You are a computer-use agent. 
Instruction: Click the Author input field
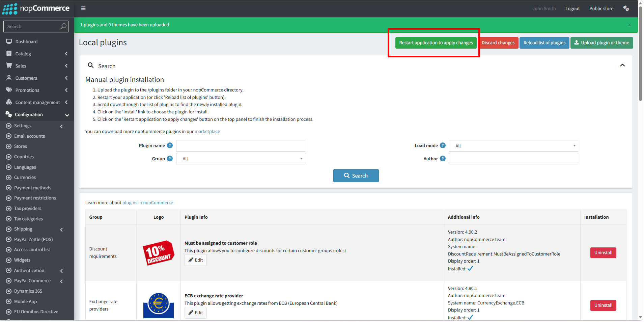click(513, 159)
